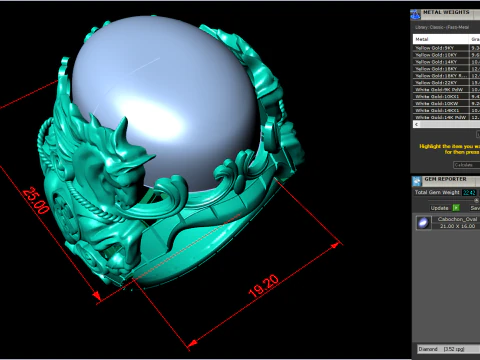Image resolution: width=480 pixels, height=360 pixels.
Task: Click the metal list scroll-left arrow
Action: 416,124
